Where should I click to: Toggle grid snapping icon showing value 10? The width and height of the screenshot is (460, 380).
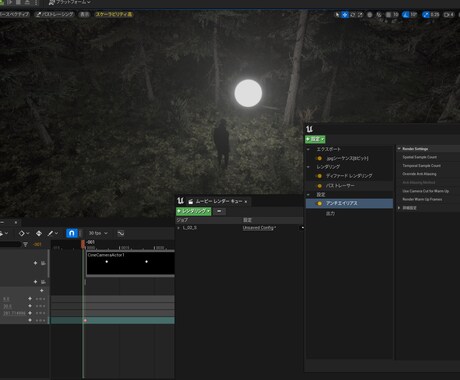[x=388, y=15]
